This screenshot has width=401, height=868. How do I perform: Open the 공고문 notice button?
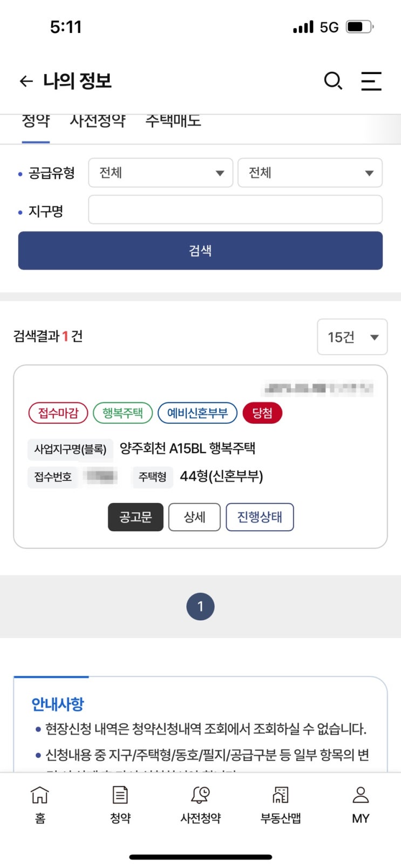click(x=135, y=517)
